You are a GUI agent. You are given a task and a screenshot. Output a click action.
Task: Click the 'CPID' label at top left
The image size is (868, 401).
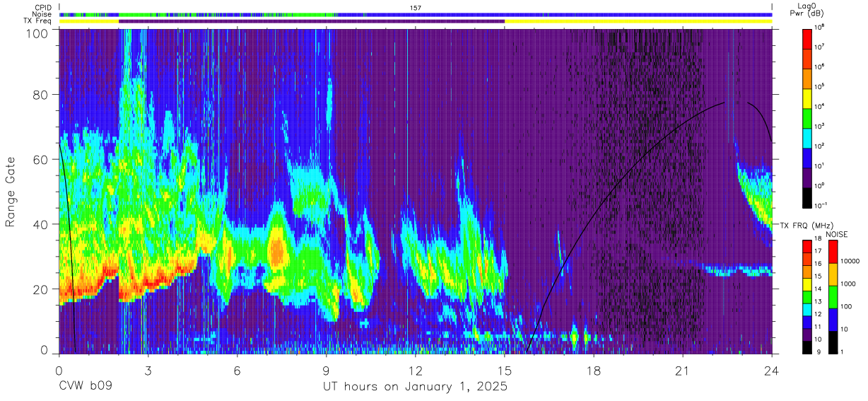(x=42, y=7)
